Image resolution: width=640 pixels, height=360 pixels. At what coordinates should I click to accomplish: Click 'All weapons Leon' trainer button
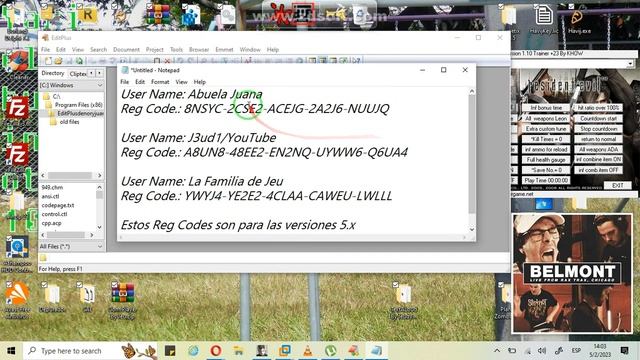coord(546,118)
